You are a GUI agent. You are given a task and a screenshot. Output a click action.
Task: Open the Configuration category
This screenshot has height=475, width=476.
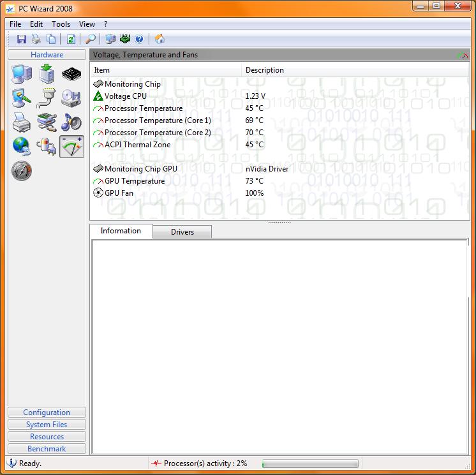pyautogui.click(x=47, y=413)
